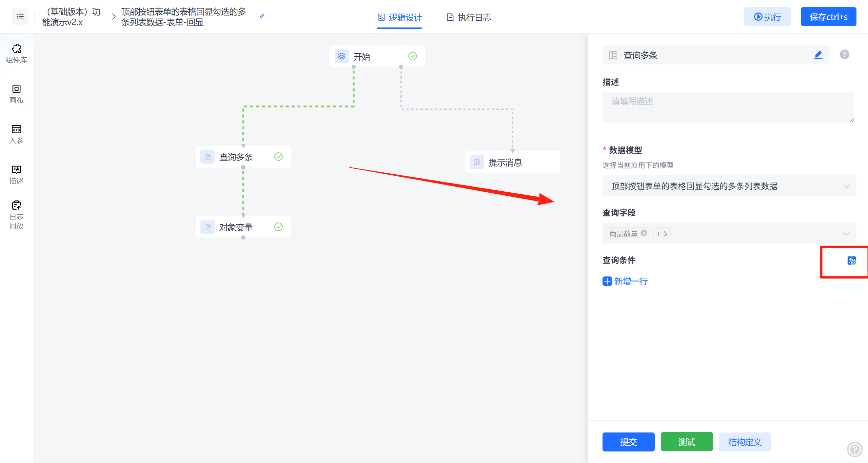Click the green 测试 button

click(687, 442)
